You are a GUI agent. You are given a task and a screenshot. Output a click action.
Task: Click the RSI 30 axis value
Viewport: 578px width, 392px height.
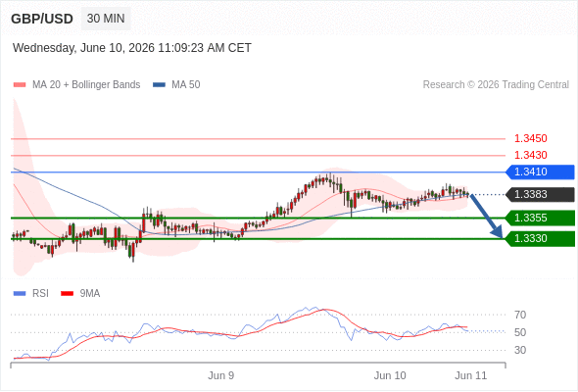(x=520, y=350)
